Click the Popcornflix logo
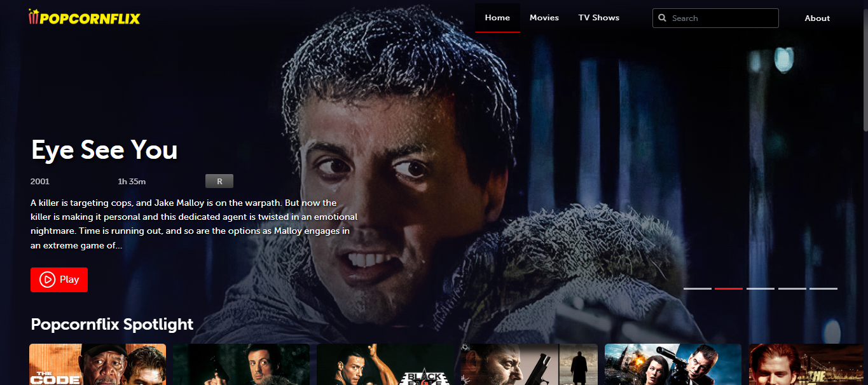Screen dimensions: 868x385 (84, 17)
